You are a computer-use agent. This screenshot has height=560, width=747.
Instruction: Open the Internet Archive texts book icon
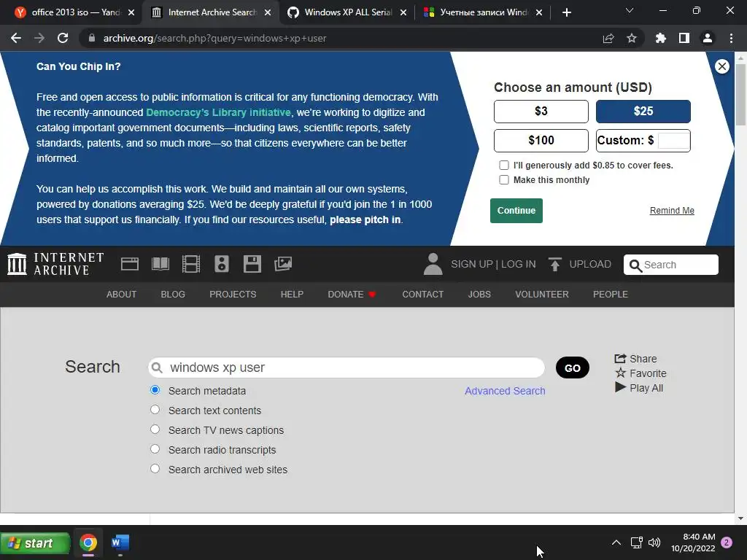160,264
